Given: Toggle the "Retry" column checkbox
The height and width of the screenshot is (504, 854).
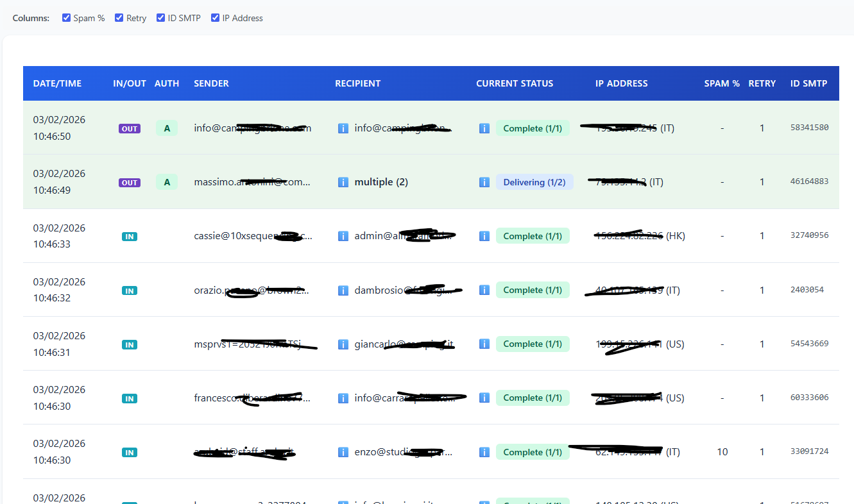Looking at the screenshot, I should pyautogui.click(x=119, y=18).
